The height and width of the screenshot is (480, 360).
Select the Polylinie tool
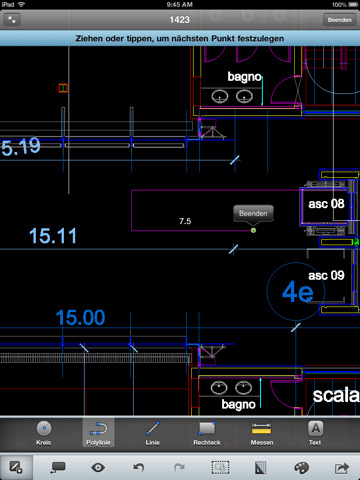click(98, 433)
